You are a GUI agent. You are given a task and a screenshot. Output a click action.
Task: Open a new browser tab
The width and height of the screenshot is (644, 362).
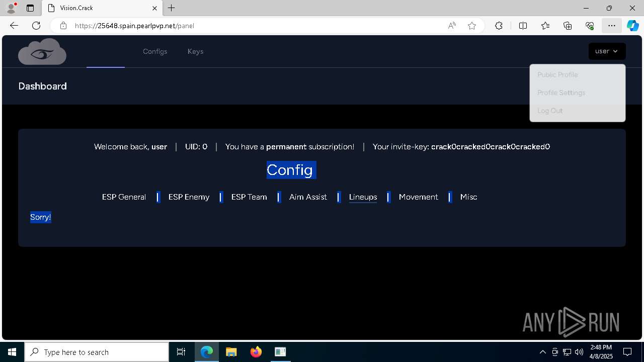tap(172, 8)
